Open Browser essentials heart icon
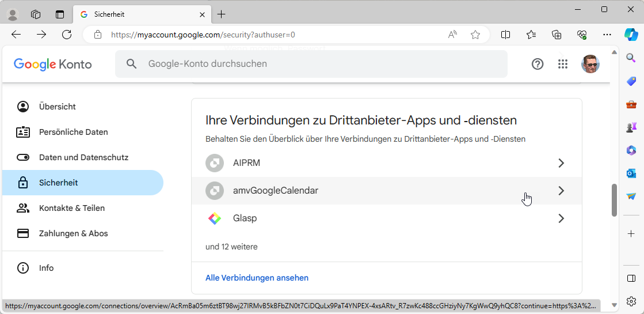Image resolution: width=644 pixels, height=314 pixels. (x=582, y=35)
